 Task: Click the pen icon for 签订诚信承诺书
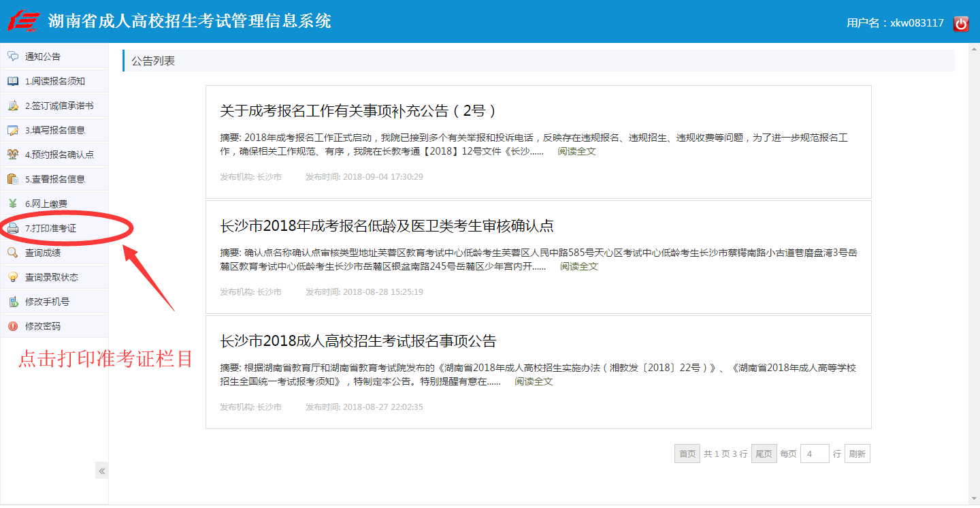[x=13, y=106]
